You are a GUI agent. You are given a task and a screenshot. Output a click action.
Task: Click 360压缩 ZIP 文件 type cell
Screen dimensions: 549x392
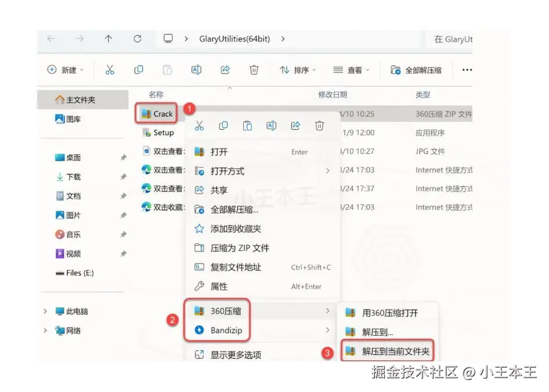point(443,114)
